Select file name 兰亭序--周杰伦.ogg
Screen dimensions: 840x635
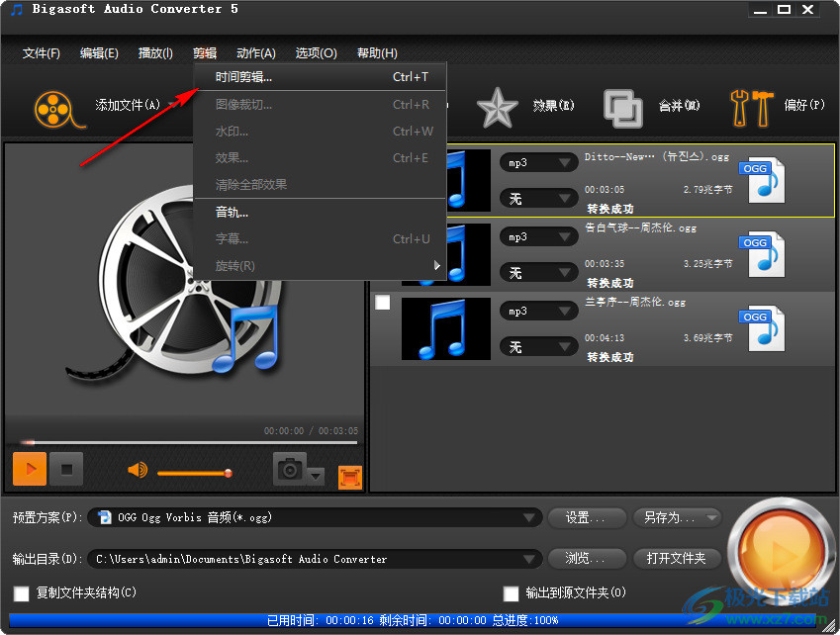(635, 303)
